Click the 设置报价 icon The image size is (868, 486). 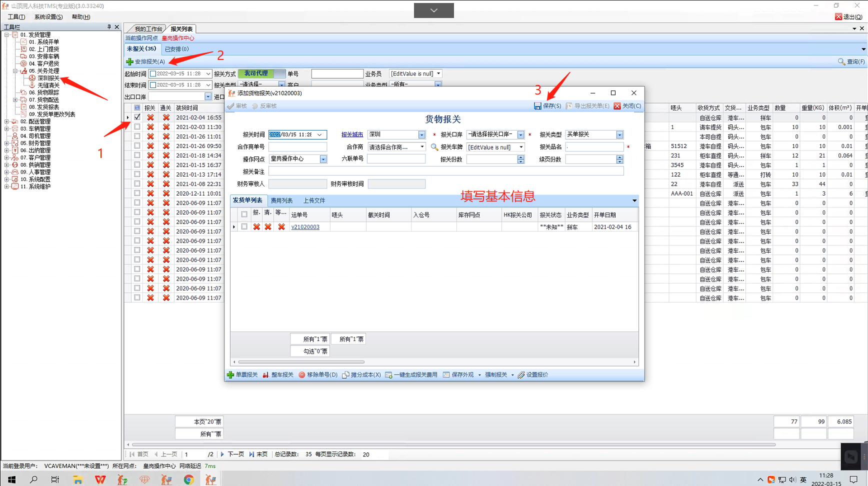click(x=521, y=375)
